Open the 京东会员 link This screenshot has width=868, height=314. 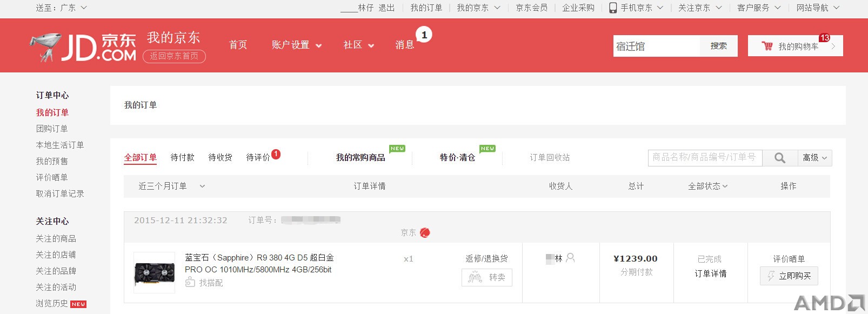(532, 8)
